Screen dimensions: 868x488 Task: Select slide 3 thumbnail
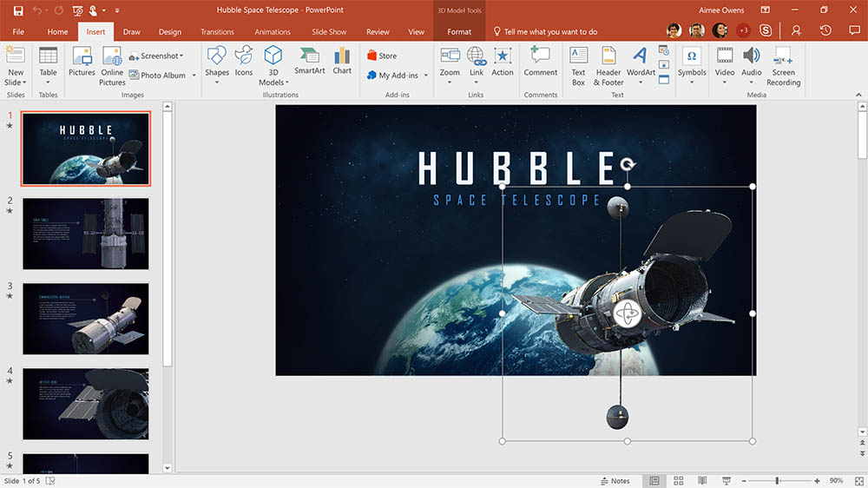tap(85, 318)
